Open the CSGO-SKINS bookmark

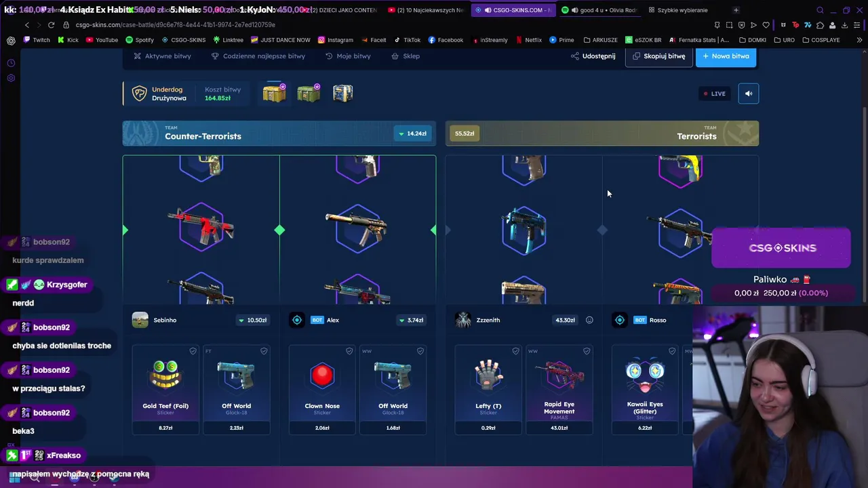pos(183,40)
